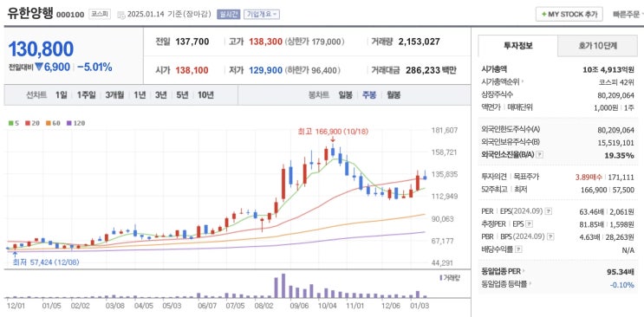
Task: Click the arrow icon beside 동일업종 PER
Action: pyautogui.click(x=524, y=271)
